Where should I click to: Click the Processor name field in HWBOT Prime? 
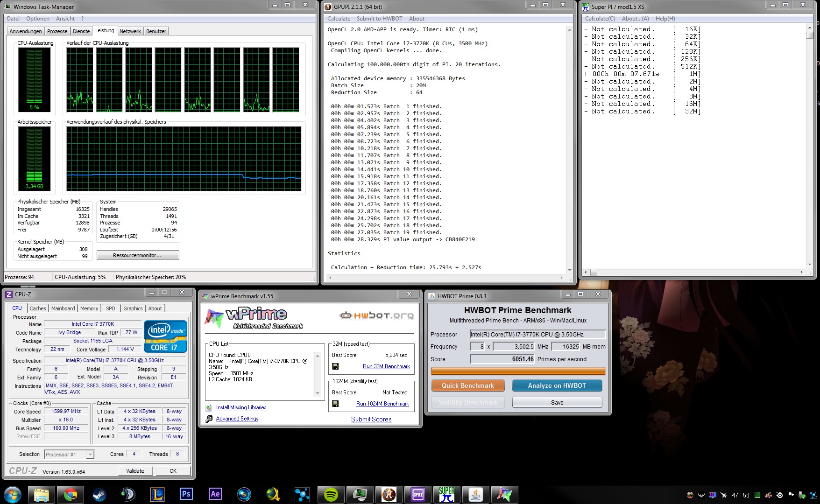point(537,334)
